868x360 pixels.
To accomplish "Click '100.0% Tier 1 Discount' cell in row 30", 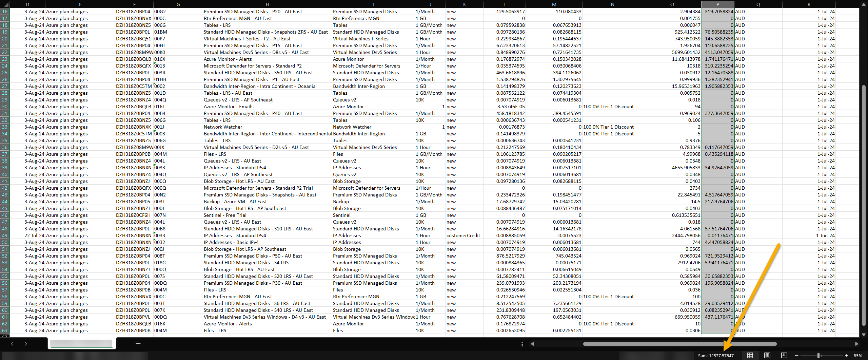I will (x=612, y=107).
